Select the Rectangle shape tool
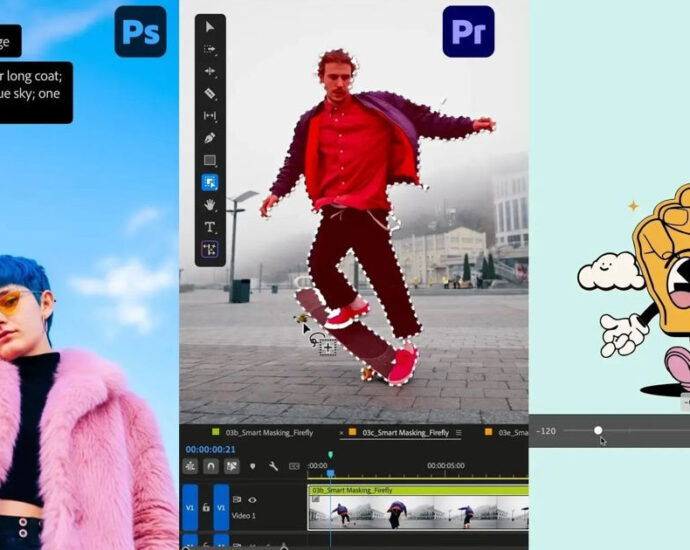Viewport: 690px width, 550px height. click(210, 160)
